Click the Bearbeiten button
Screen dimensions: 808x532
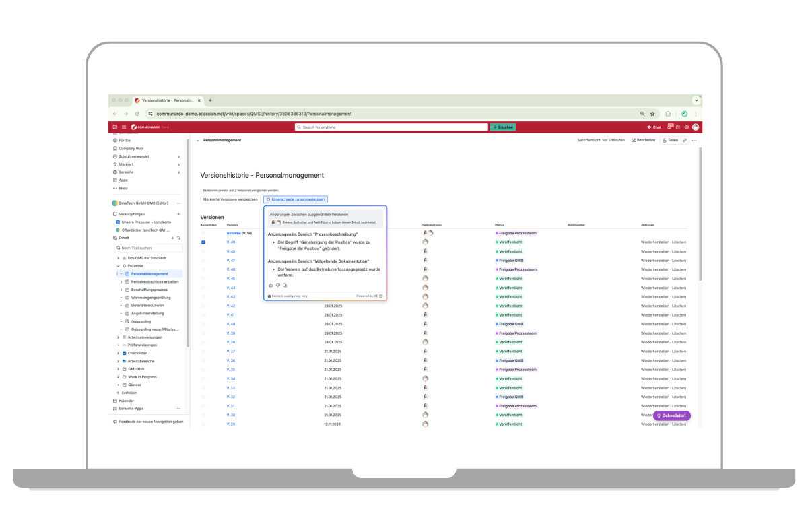tap(643, 140)
